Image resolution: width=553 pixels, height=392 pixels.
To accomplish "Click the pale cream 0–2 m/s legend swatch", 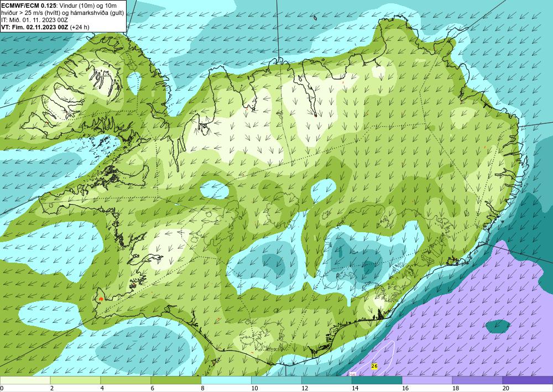I will (25, 380).
